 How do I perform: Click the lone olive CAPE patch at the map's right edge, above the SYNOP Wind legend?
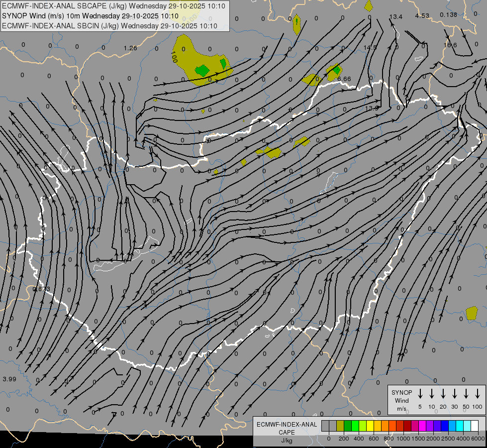click(472, 313)
